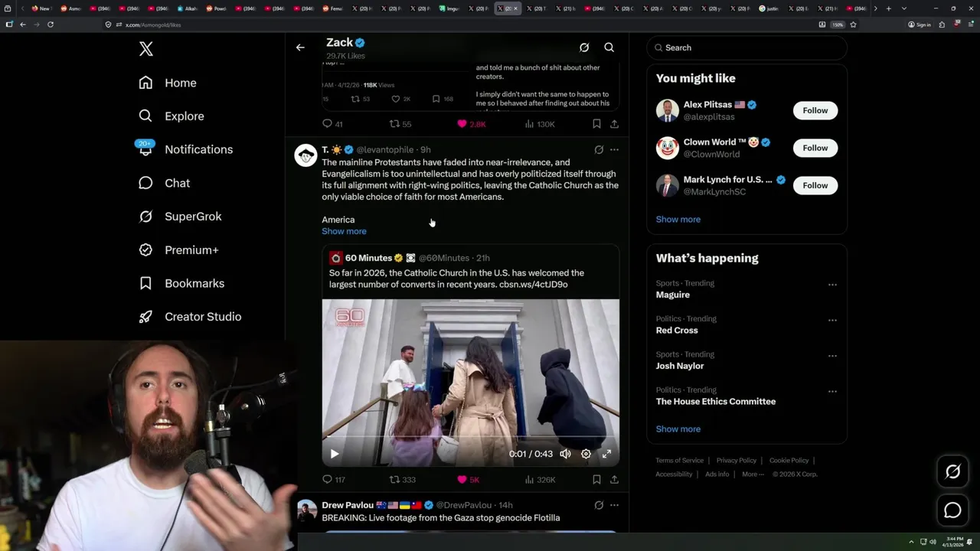The image size is (980, 551).
Task: Unlike the post with 2.8K likes
Action: point(471,124)
